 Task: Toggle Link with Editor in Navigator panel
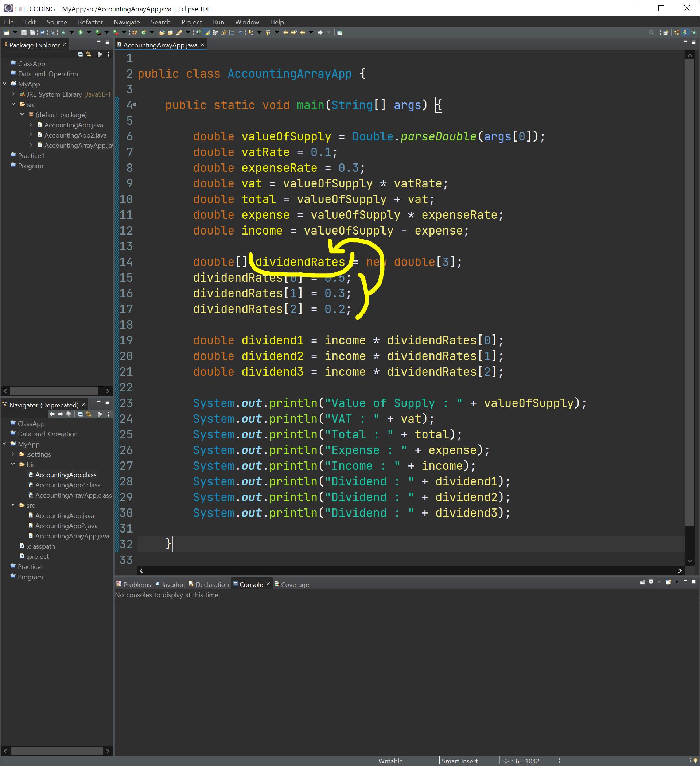point(89,414)
